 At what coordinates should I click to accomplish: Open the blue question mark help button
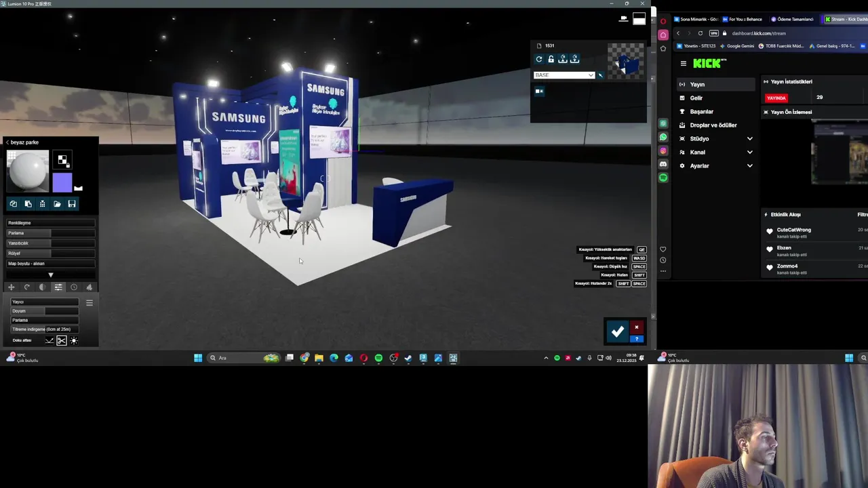[x=636, y=339]
